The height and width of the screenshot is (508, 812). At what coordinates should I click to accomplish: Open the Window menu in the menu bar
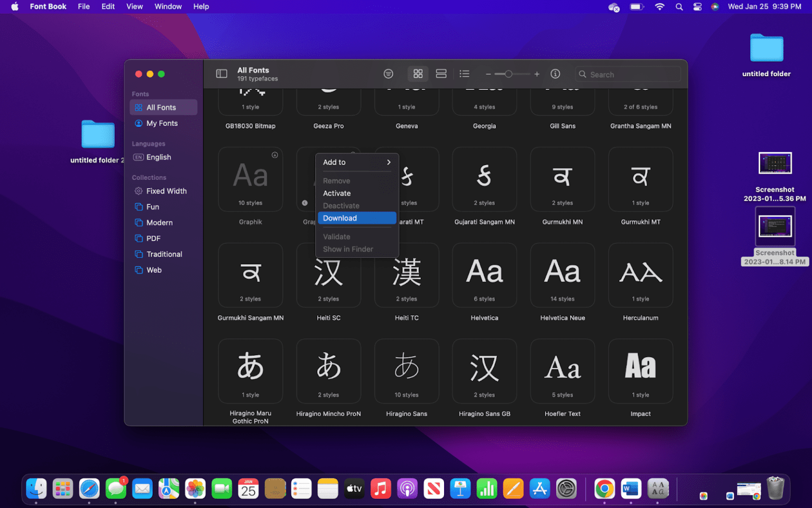pos(168,6)
